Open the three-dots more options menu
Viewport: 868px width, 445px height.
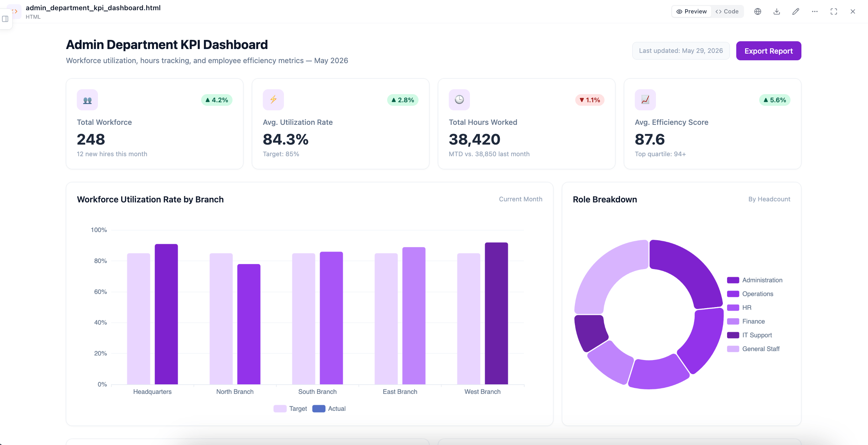coord(815,11)
